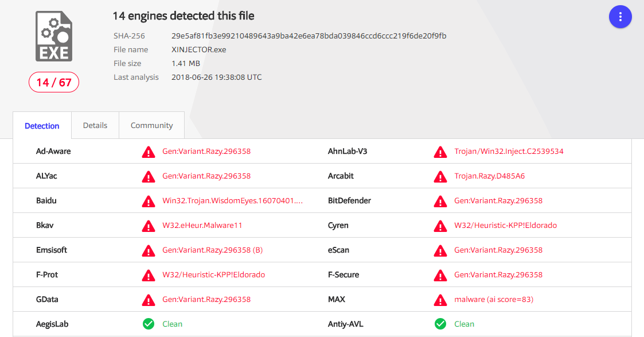Click the green check icon for AegisLab

(x=149, y=324)
